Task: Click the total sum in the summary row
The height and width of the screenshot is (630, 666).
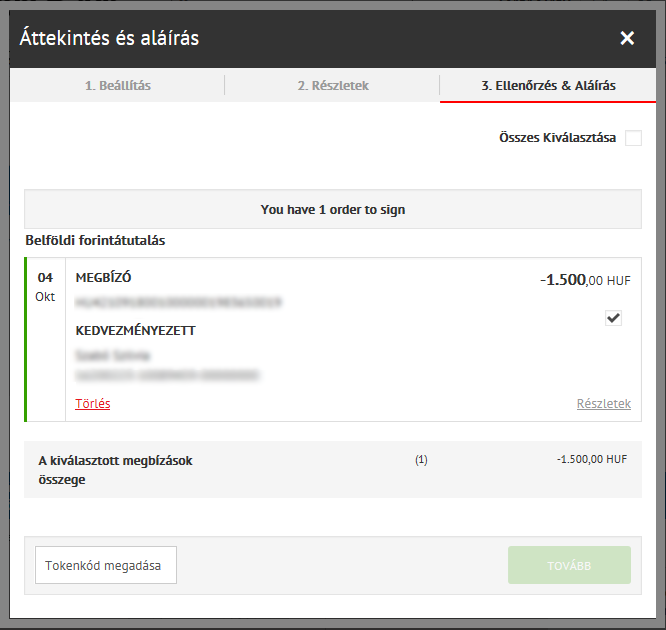Action: pos(592,460)
